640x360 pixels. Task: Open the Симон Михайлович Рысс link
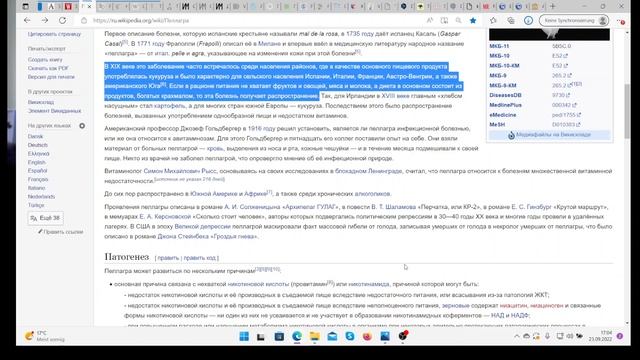[180, 171]
